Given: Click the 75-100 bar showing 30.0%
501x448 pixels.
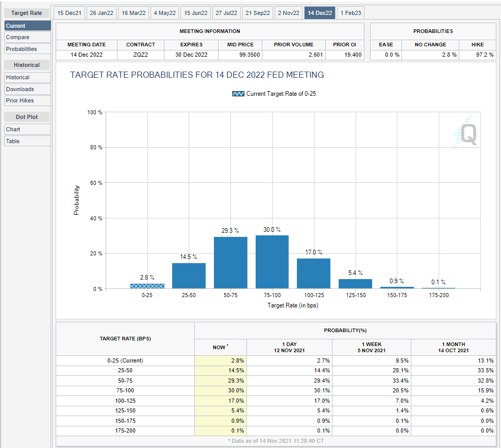Looking at the screenshot, I should pos(272,262).
